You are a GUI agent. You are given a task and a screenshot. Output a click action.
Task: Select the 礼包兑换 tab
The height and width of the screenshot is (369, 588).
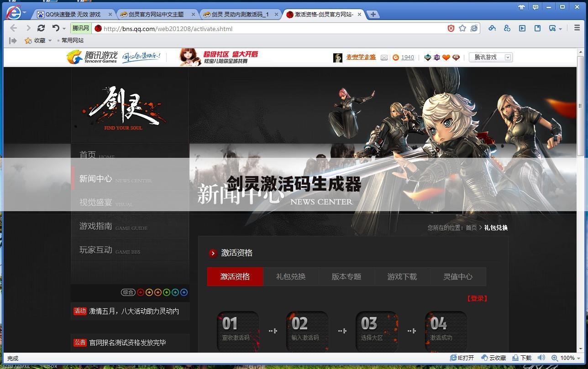[291, 276]
